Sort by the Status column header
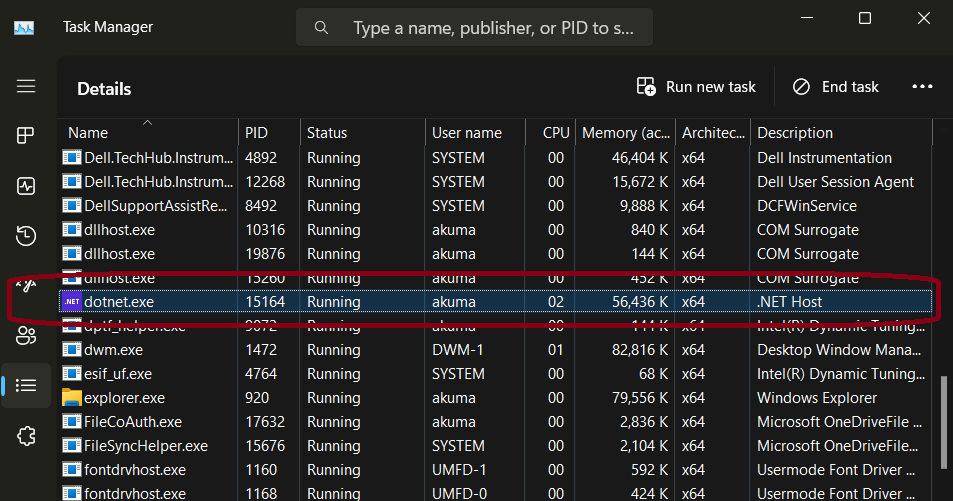The image size is (953, 501). (362, 133)
